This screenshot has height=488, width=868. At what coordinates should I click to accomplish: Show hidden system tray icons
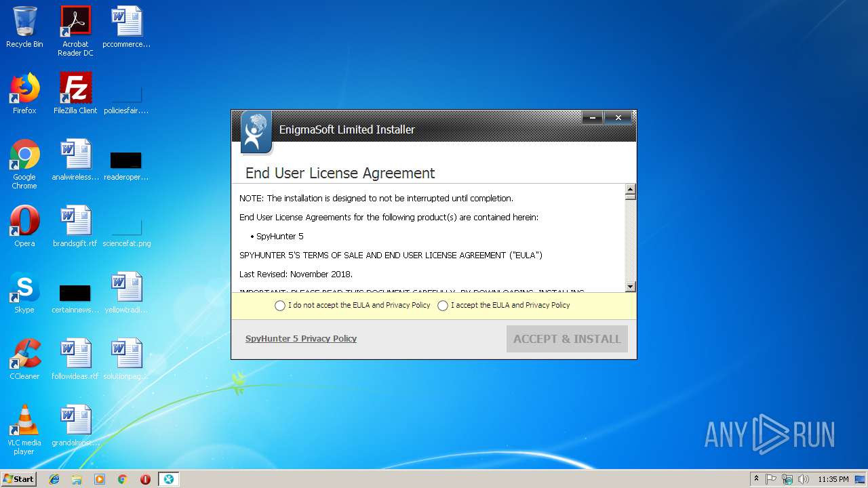[x=756, y=479]
